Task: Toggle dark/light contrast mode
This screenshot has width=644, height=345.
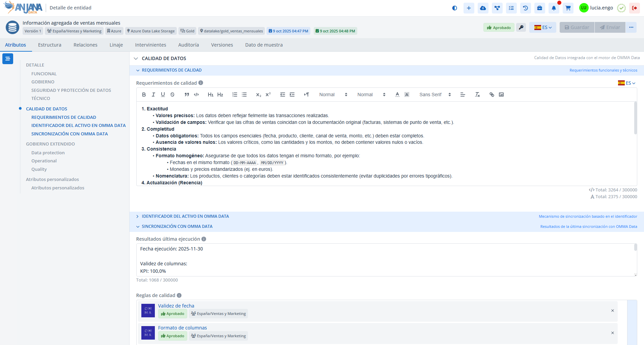Action: click(454, 8)
